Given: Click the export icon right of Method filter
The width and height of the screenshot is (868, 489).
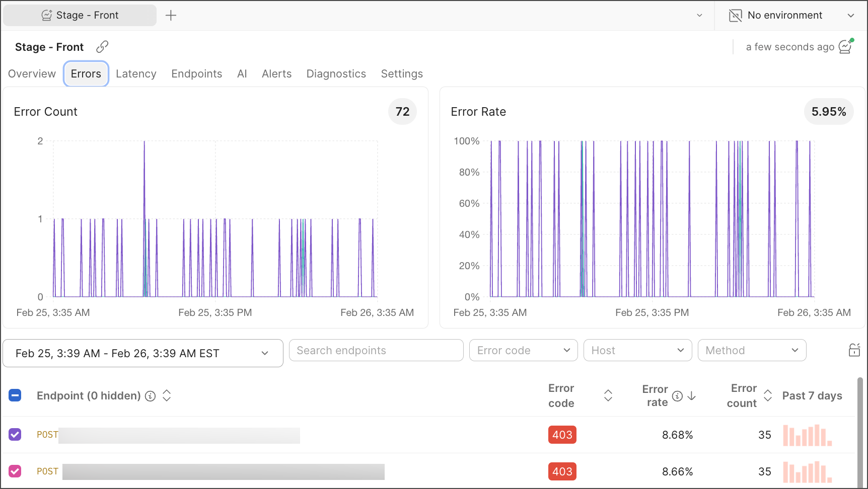Looking at the screenshot, I should pyautogui.click(x=854, y=350).
